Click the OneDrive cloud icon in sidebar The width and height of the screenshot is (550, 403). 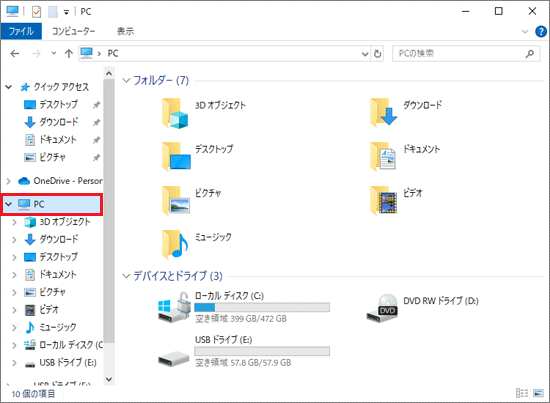click(24, 181)
